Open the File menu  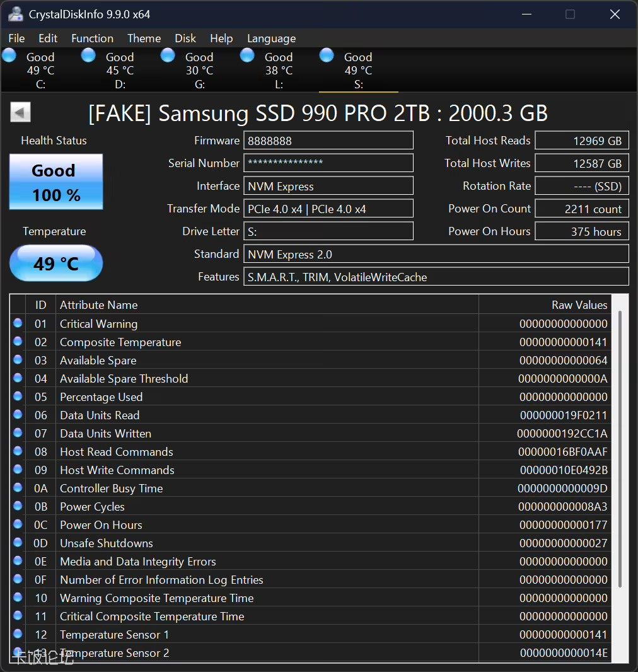click(x=17, y=38)
